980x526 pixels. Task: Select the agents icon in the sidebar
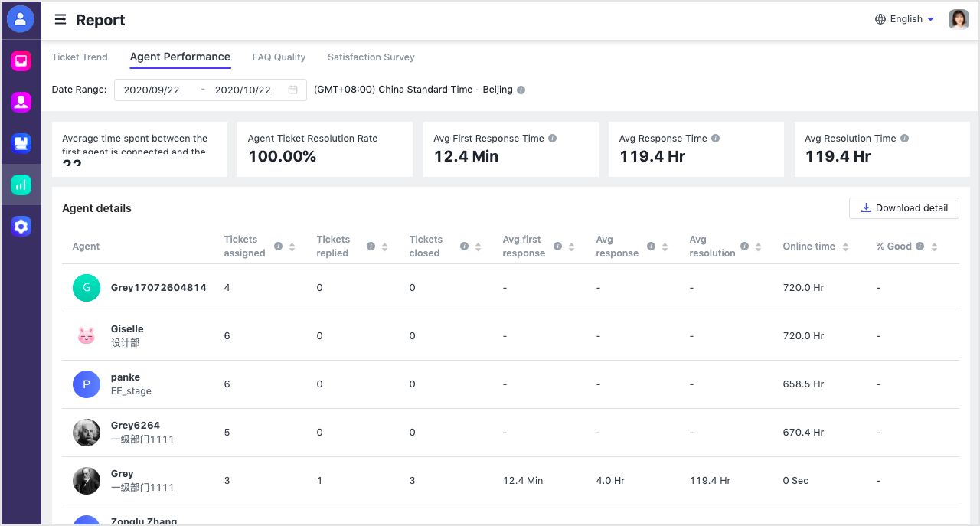click(x=21, y=102)
